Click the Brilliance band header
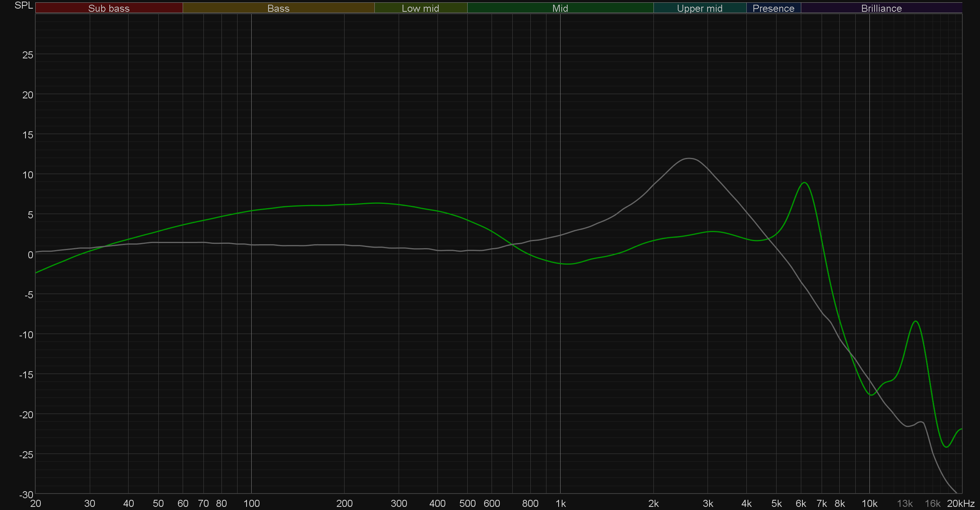This screenshot has width=980, height=510. click(881, 8)
